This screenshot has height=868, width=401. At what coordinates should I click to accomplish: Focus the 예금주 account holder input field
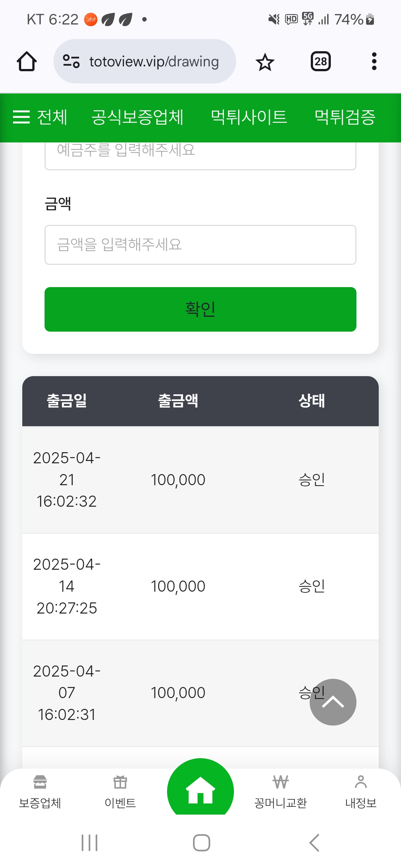[x=200, y=154]
